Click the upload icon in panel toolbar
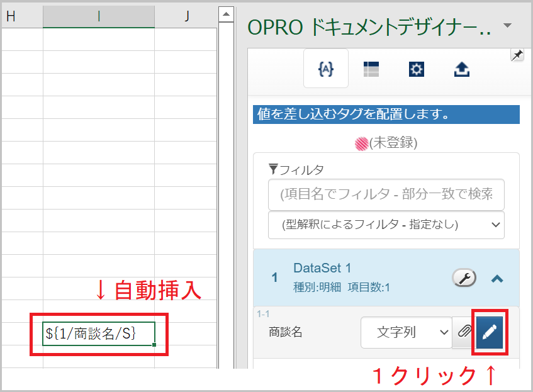Viewport: 533px width, 392px height. 462,70
